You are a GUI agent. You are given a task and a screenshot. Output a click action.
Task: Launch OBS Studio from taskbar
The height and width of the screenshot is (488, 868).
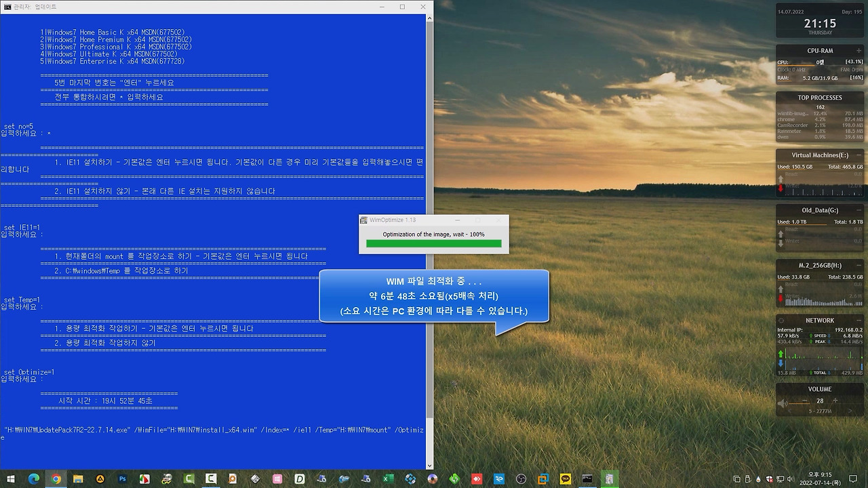tap(521, 479)
